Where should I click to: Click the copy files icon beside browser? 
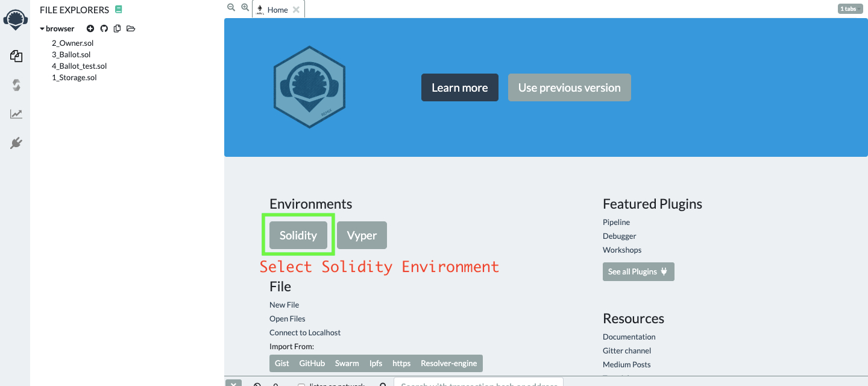point(117,28)
